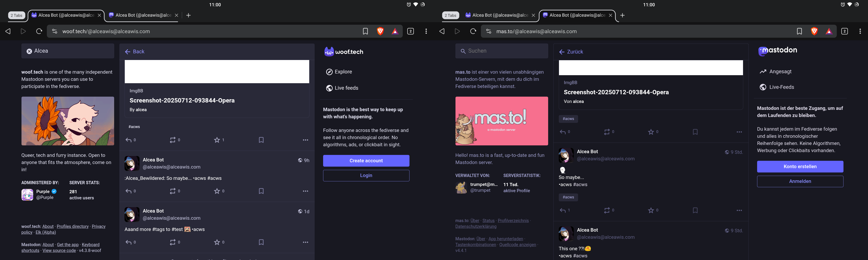Close the active mas.to tab in right window

tap(610, 15)
